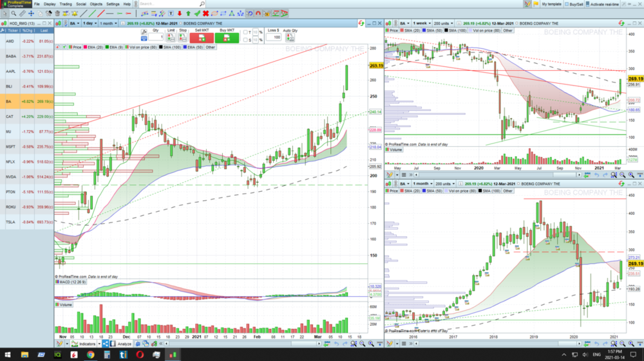Place a red down arrow marker
Viewport: 644px width, 361px height.
(x=180, y=14)
